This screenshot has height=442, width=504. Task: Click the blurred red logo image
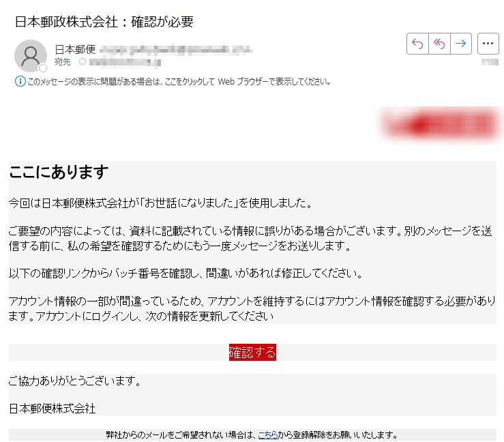tap(439, 124)
